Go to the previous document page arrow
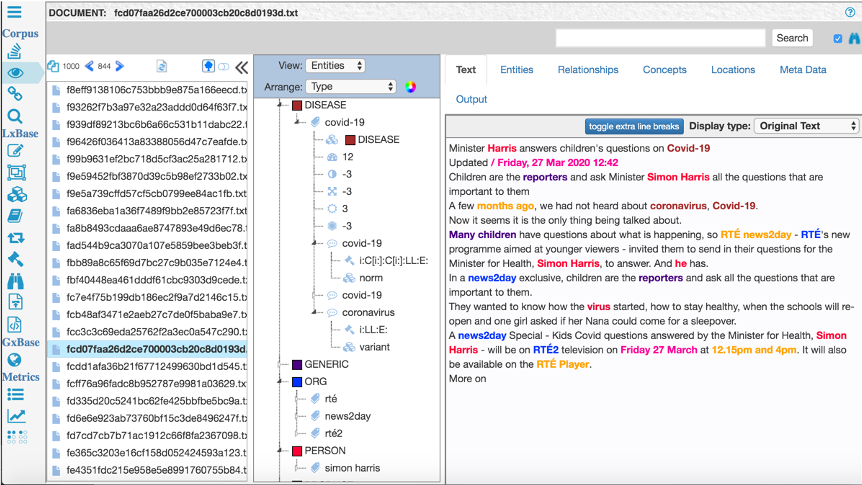This screenshot has height=485, width=862. [89, 66]
